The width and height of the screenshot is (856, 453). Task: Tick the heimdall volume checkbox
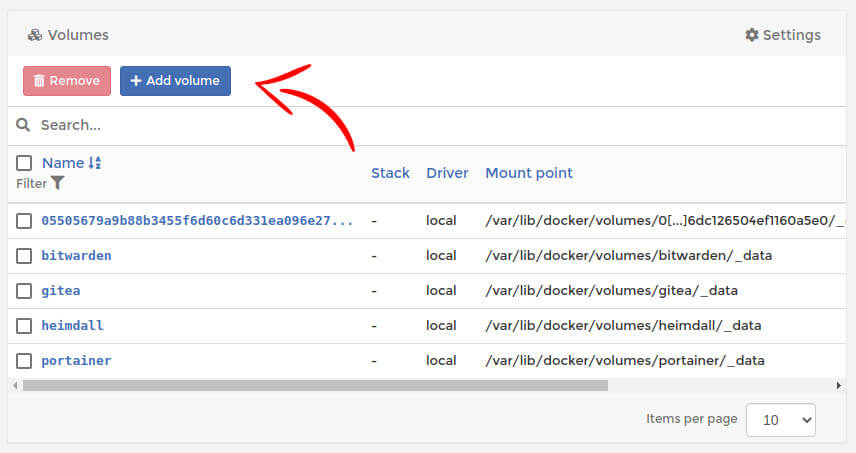click(x=24, y=326)
